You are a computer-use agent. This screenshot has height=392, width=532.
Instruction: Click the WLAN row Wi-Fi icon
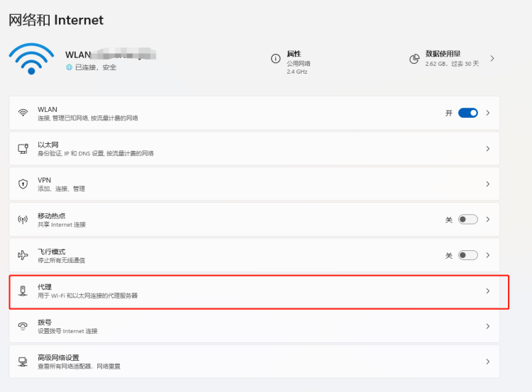click(x=23, y=113)
